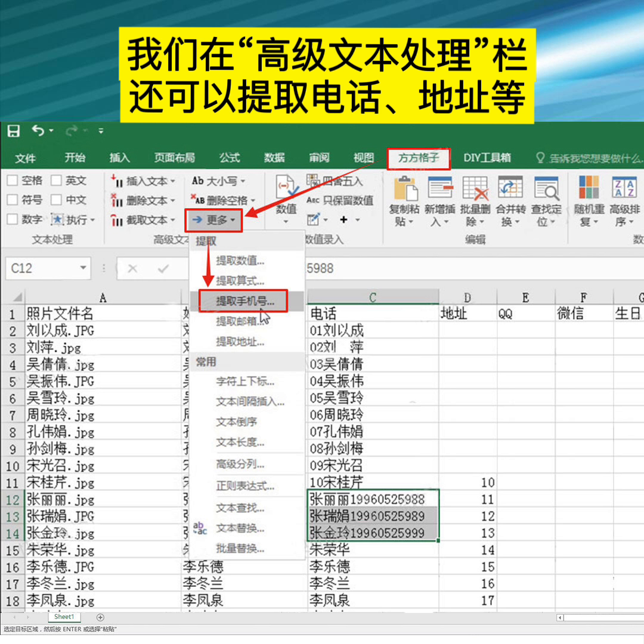Open the 删除空格 dropdown
The width and height of the screenshot is (644, 644).
tap(222, 200)
